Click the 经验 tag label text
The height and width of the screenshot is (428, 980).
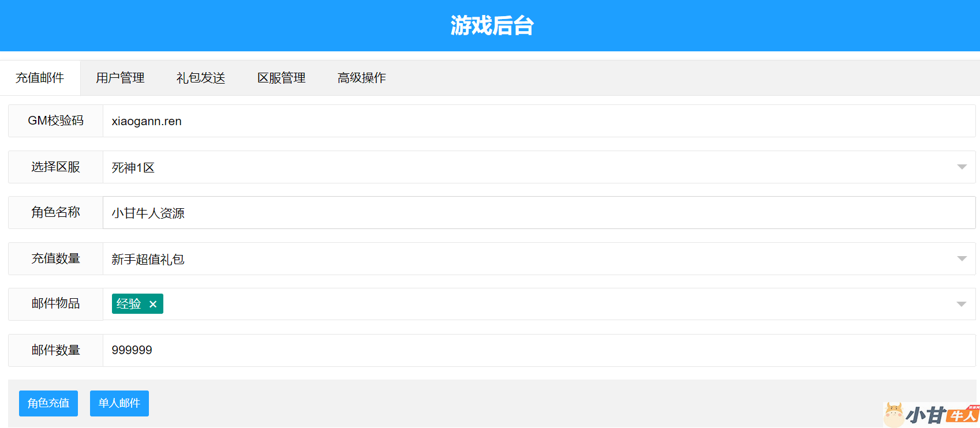129,304
